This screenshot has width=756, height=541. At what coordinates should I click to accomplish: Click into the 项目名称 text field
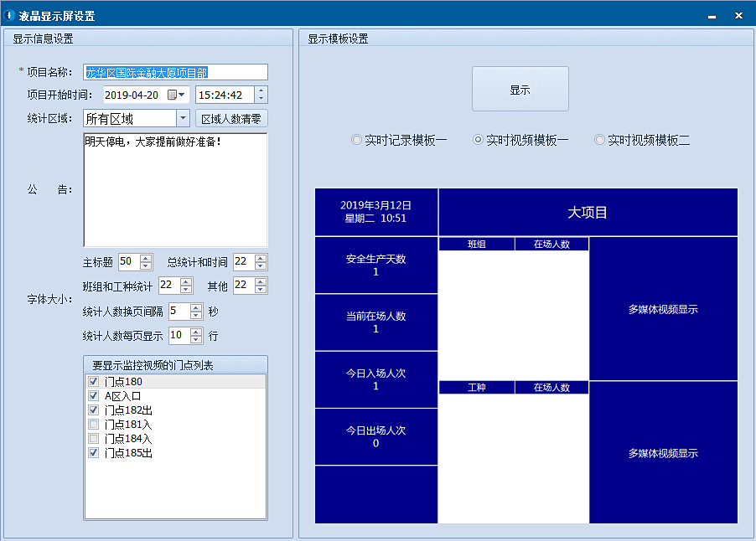(175, 73)
